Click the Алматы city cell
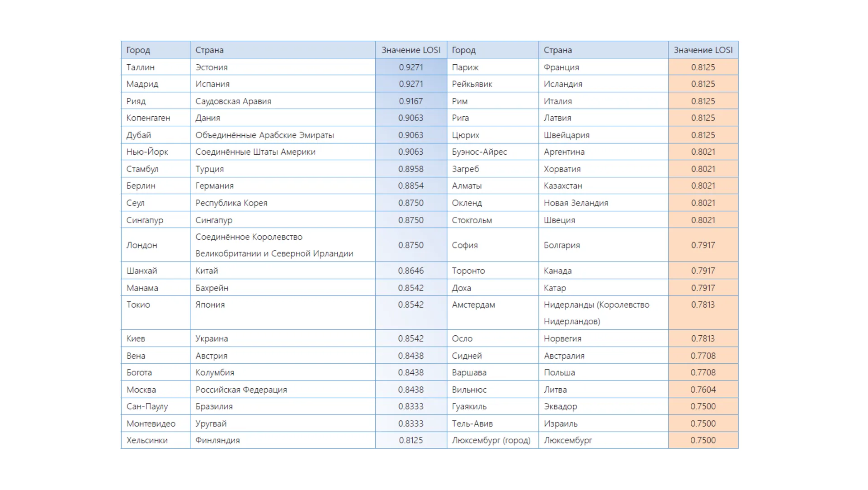Viewport: 868px width, 490px height. 493,186
